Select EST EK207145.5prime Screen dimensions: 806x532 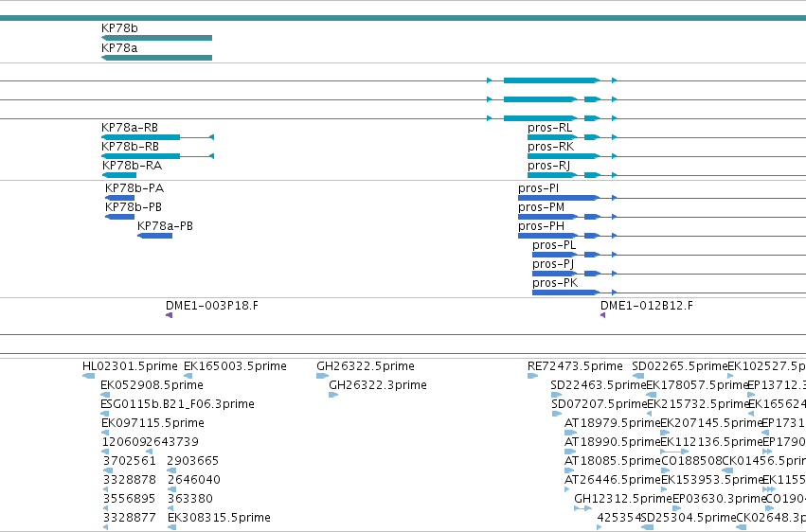665,433
